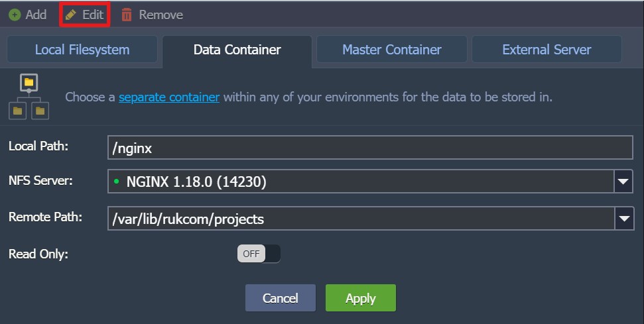Click the green plus Add icon

(15, 15)
